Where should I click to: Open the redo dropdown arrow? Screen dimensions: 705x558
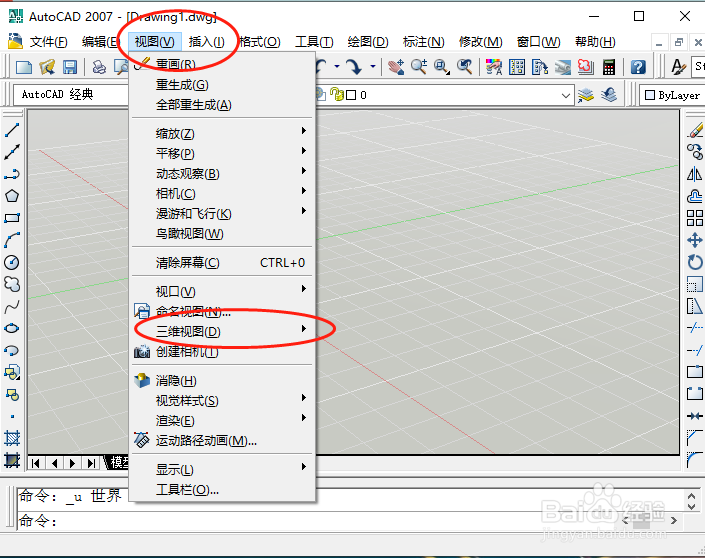(x=373, y=67)
